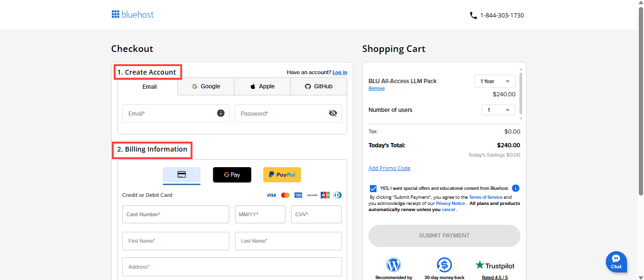644x280 pixels.
Task: Choose PayPal as payment method
Action: point(282,175)
